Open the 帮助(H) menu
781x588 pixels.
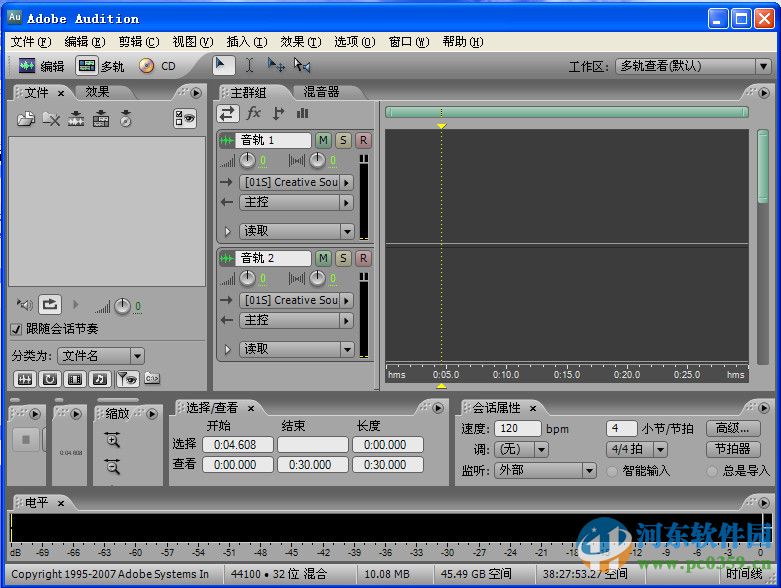pos(463,42)
